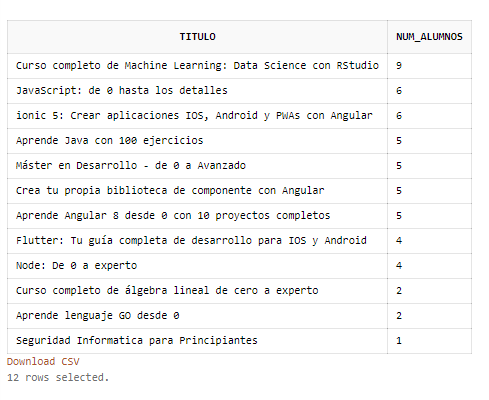The height and width of the screenshot is (400, 489).
Task: Select Crea tu propia biblioteca de componente row
Action: click(239, 191)
